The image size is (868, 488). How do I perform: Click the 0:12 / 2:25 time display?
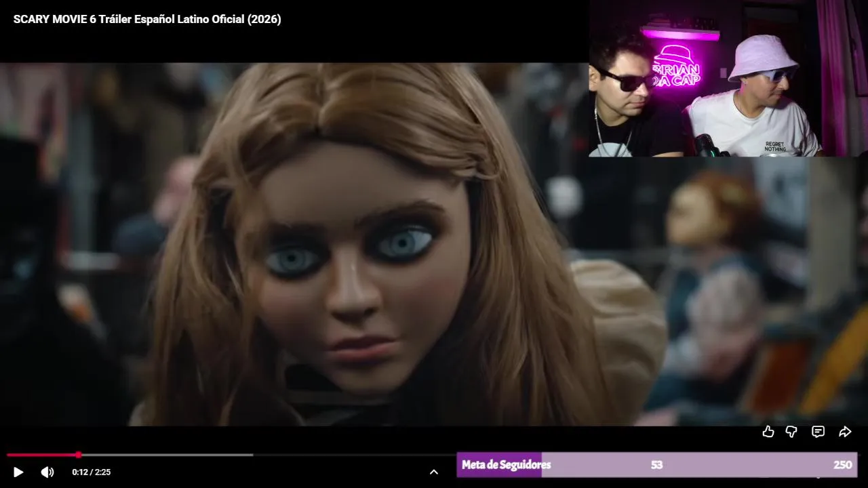coord(92,472)
